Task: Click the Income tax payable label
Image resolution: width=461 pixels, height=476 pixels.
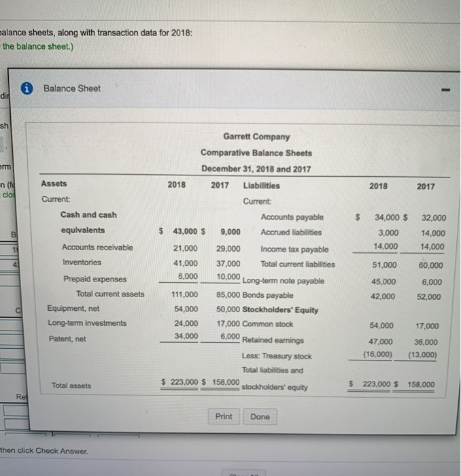Action: tap(294, 250)
